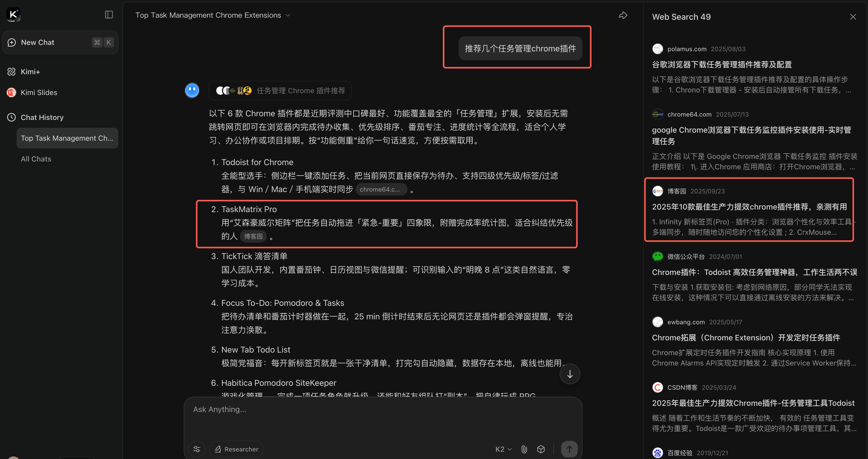Start a New Chat

click(60, 43)
